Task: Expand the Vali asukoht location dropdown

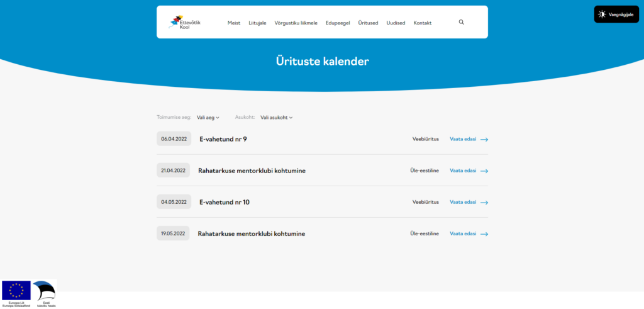Action: (276, 117)
